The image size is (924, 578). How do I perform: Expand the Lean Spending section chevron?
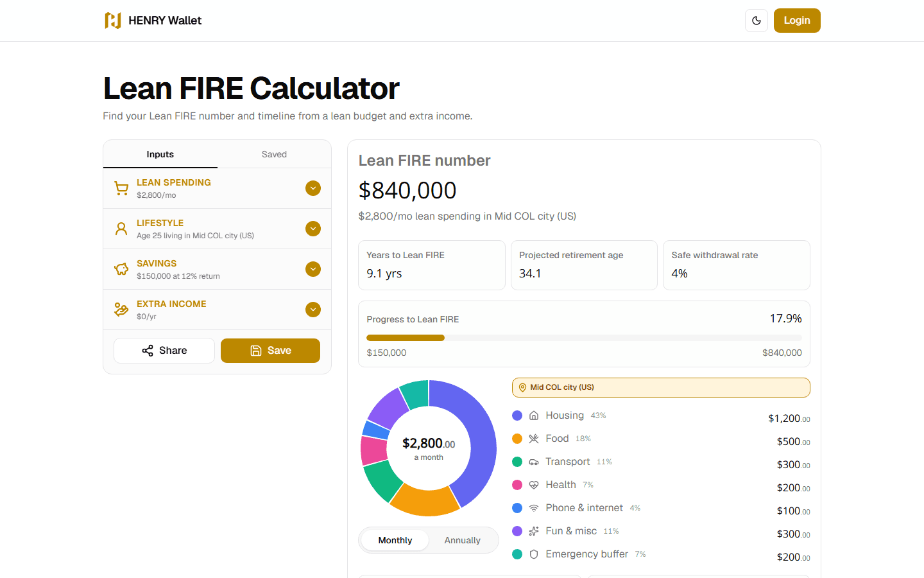click(x=313, y=188)
